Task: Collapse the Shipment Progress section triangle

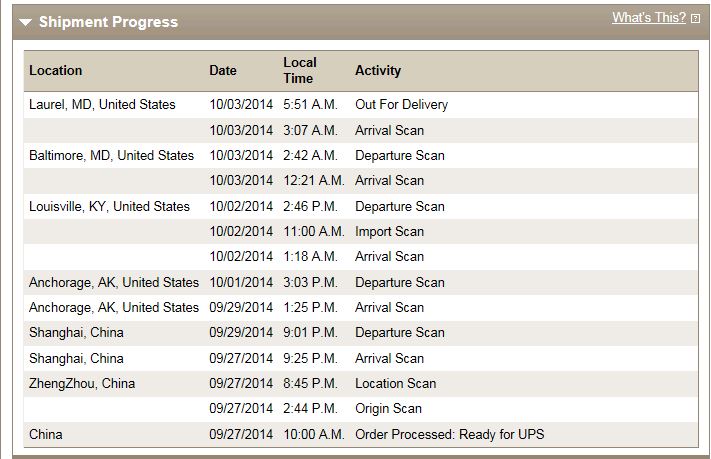Action: point(26,22)
